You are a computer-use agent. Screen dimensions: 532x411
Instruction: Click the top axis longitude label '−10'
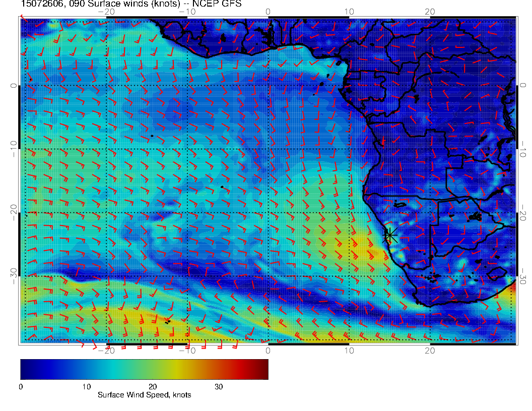pyautogui.click(x=187, y=12)
